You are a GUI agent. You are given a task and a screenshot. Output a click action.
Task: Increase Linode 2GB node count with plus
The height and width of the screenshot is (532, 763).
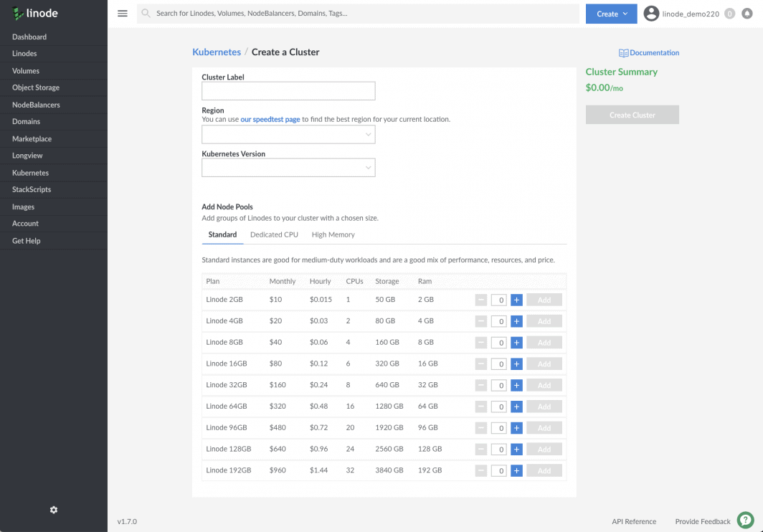pyautogui.click(x=516, y=300)
